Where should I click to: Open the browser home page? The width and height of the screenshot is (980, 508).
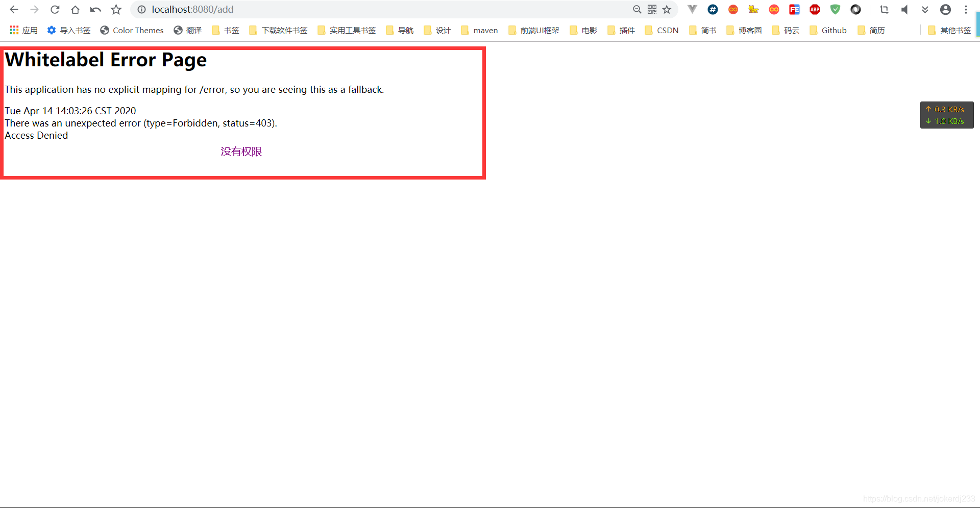pyautogui.click(x=76, y=10)
